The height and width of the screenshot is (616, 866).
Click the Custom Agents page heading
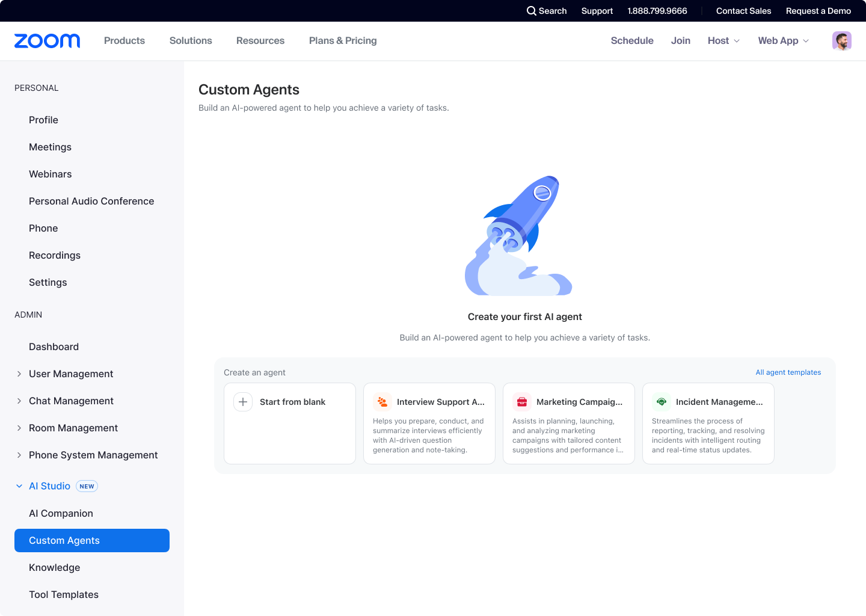pos(249,90)
